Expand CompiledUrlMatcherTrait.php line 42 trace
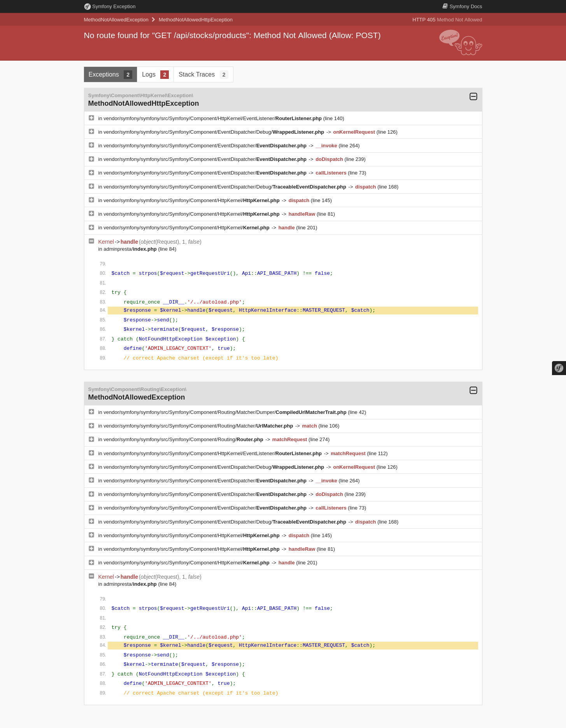Image resolution: width=566 pixels, height=728 pixels. (91, 412)
